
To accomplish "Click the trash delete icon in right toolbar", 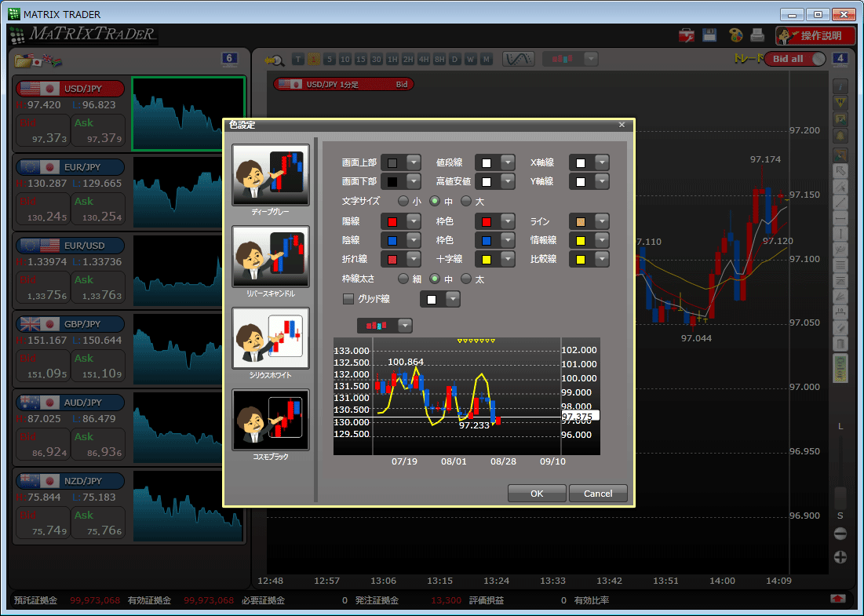I will pos(840,344).
